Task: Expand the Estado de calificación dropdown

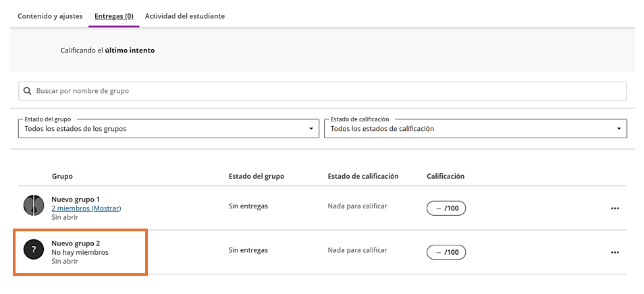Action: [x=475, y=129]
